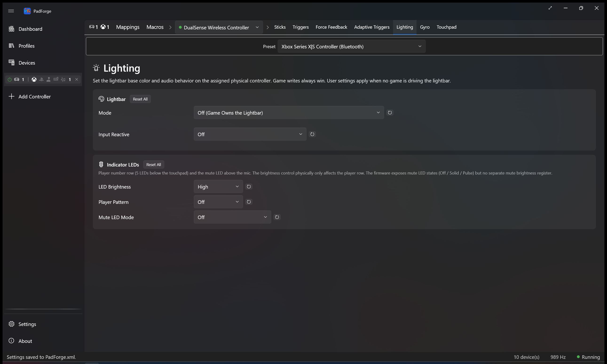Screen dimensions: 607x364
Task: Click the Indicator LEDs section icon
Action: tap(101, 164)
